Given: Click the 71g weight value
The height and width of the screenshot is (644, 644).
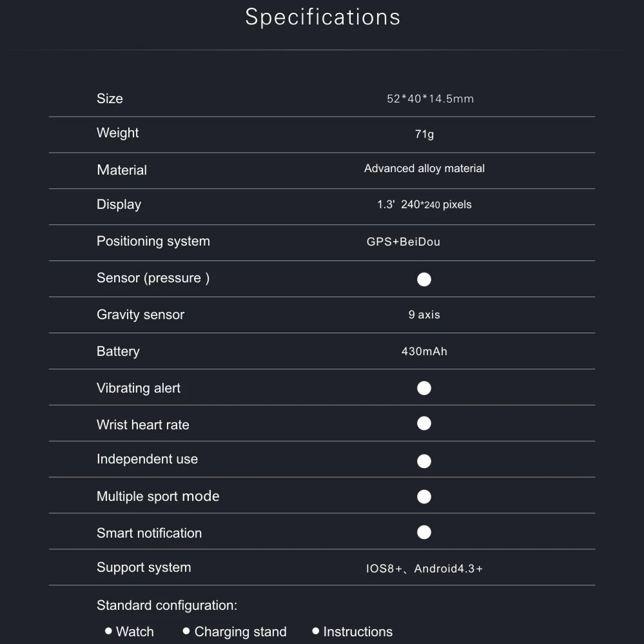Looking at the screenshot, I should [424, 135].
